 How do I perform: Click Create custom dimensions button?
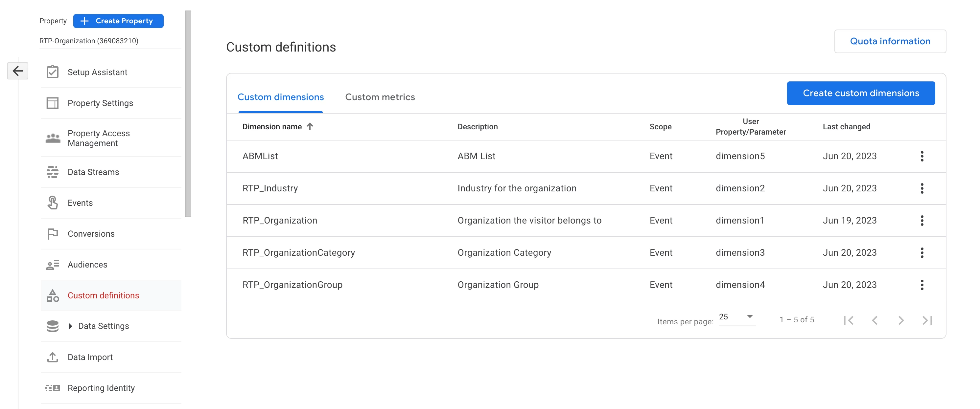click(861, 93)
